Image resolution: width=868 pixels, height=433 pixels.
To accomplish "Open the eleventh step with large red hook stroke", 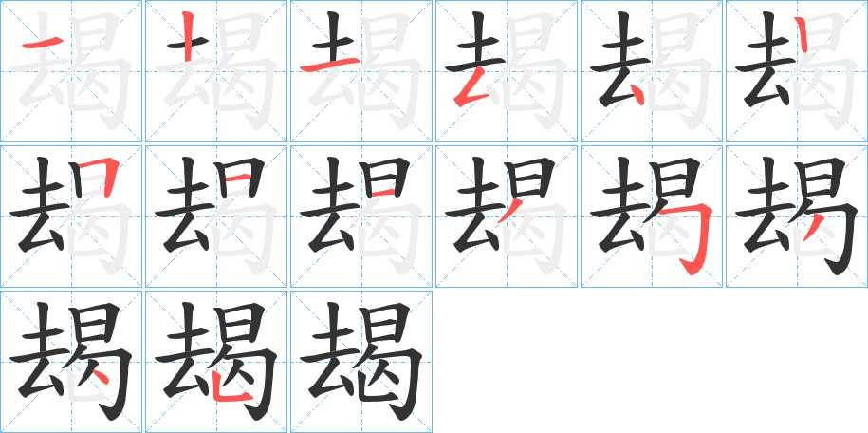I will (652, 216).
